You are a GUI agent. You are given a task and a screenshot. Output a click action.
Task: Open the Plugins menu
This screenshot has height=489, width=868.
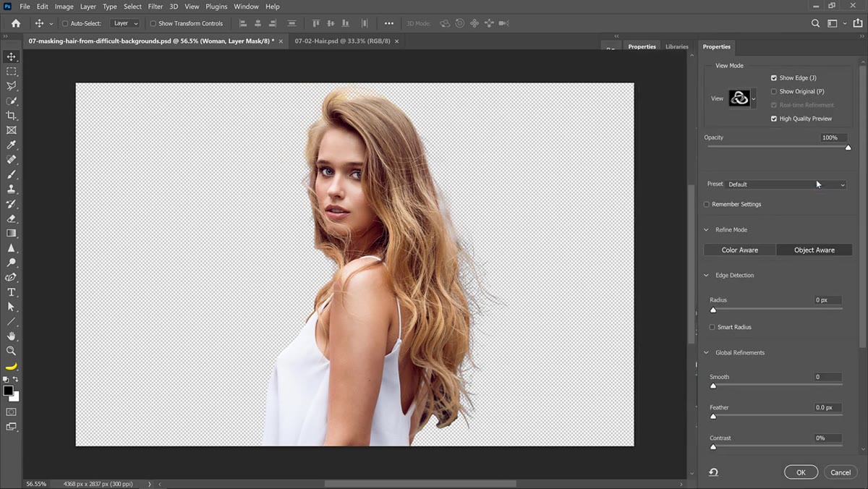pos(216,7)
